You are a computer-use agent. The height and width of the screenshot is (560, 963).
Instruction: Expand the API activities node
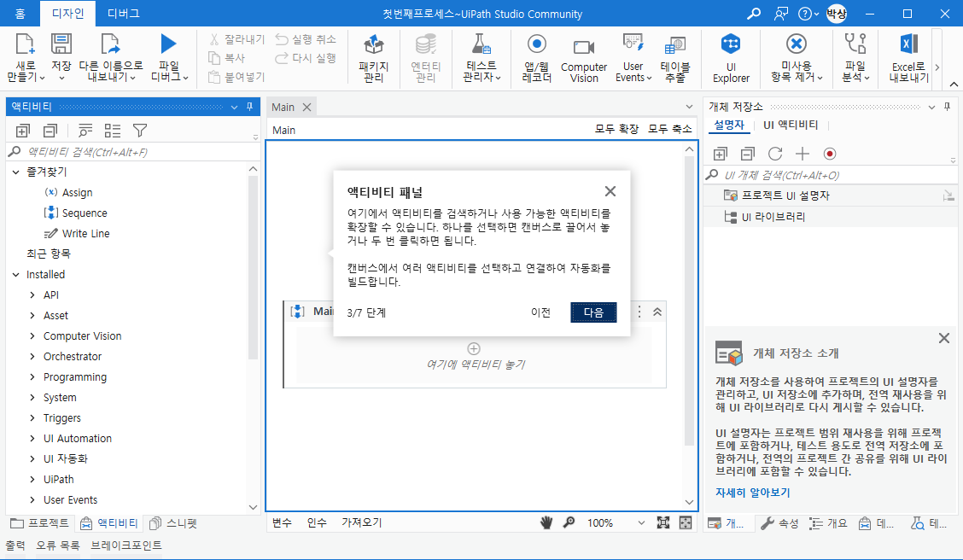[x=32, y=295]
